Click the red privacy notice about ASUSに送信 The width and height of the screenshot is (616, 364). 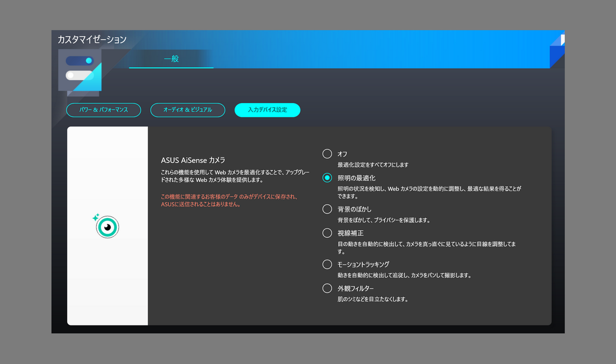pos(229,200)
